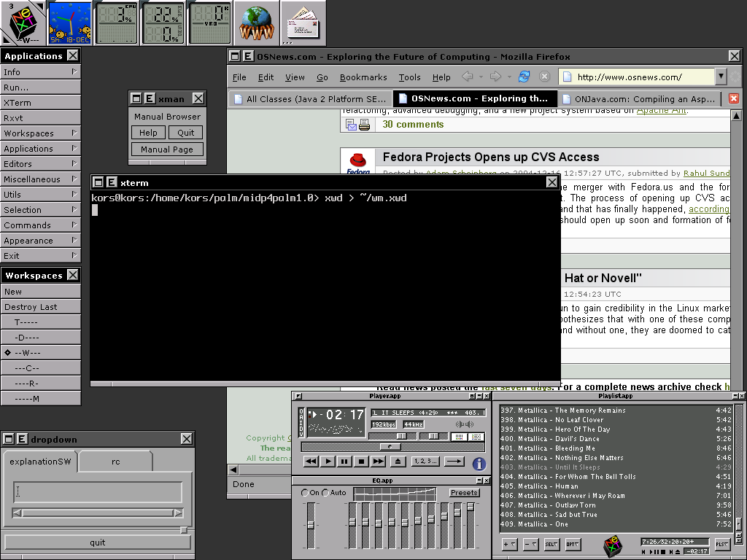Image resolution: width=747 pixels, height=560 pixels.
Task: Click the Firefox URL address field
Action: point(636,77)
